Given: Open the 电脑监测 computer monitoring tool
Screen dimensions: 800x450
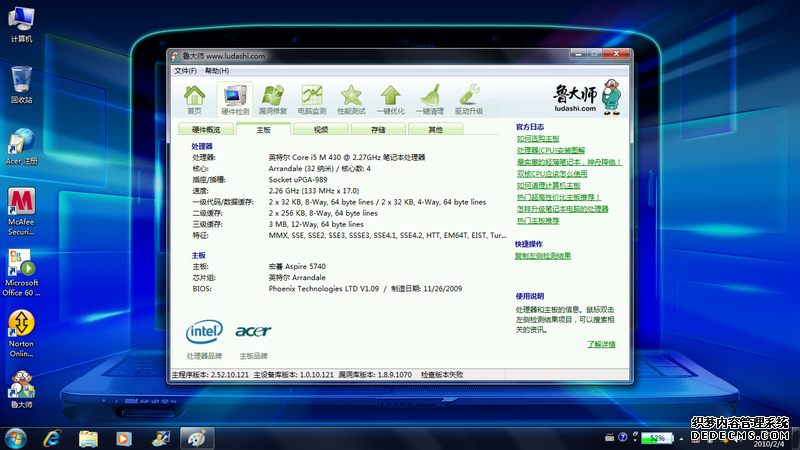Looking at the screenshot, I should pos(312,99).
